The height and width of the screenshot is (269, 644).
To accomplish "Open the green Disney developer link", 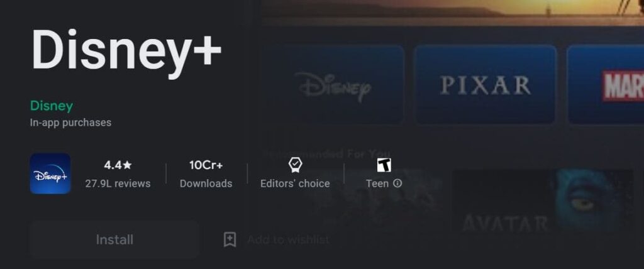I will pyautogui.click(x=52, y=106).
